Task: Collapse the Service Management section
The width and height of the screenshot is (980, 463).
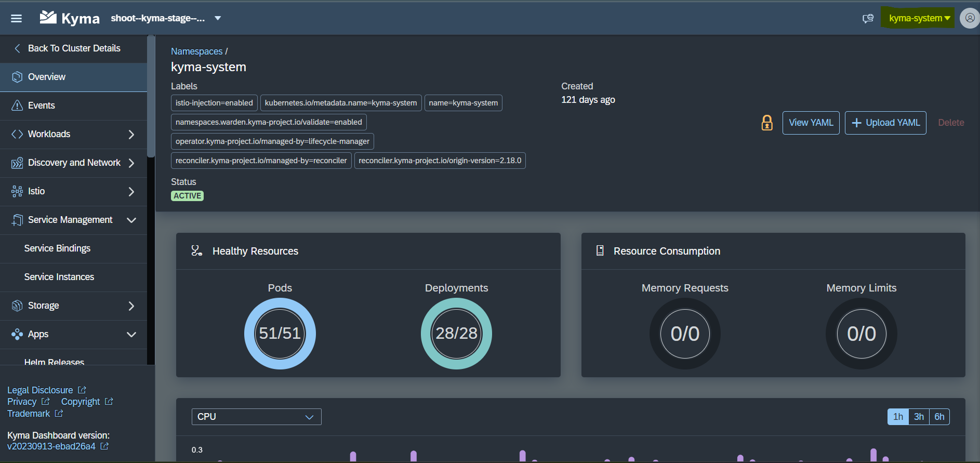Action: 131,220
